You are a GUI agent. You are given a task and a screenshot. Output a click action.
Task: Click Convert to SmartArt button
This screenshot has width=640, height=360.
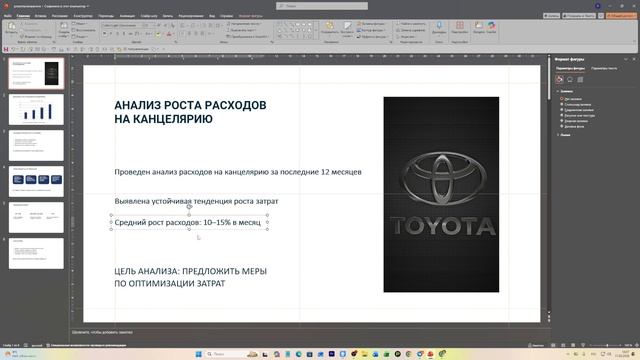click(247, 37)
